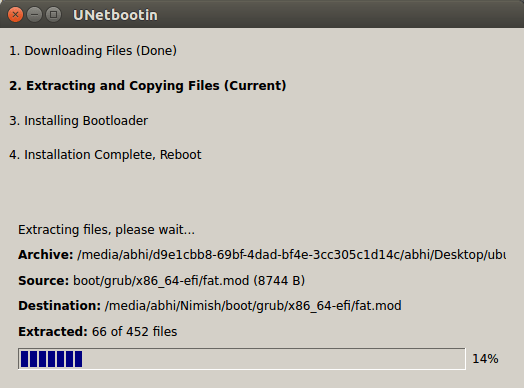Click the Nimish destination path text
The width and height of the screenshot is (524, 388).
[253, 306]
